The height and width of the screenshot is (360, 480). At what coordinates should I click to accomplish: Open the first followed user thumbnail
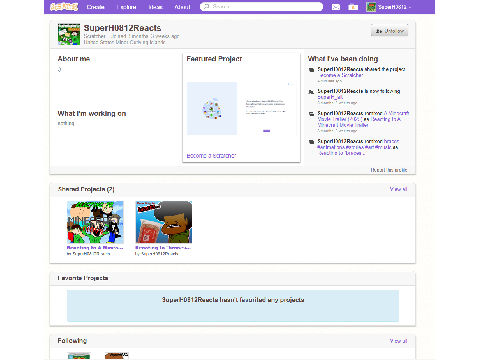[79, 356]
